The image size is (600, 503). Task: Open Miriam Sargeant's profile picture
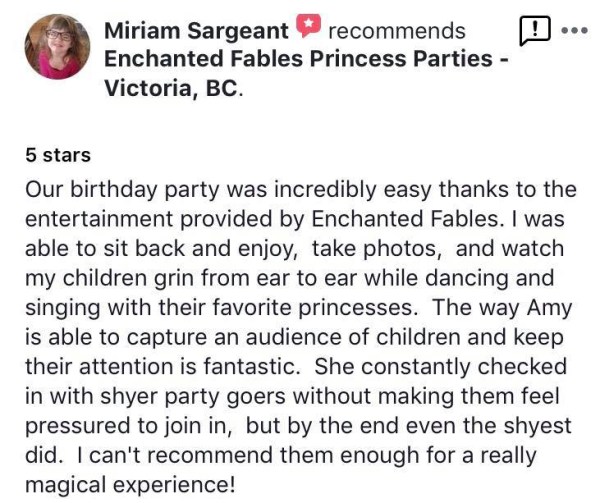coord(59,46)
